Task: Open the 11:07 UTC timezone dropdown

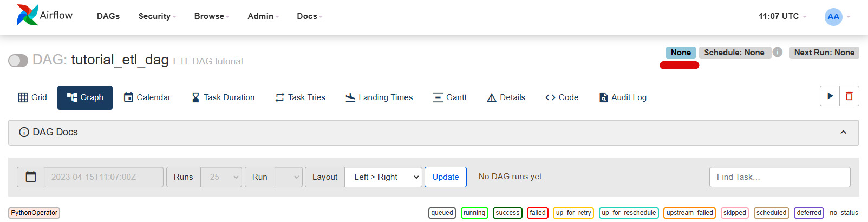Action: [x=782, y=16]
